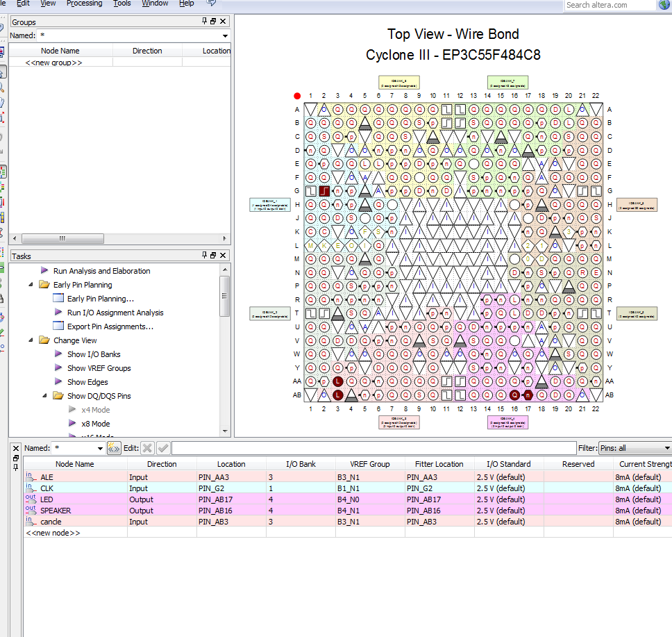672x637 pixels.
Task: Click the Tasks panel scroll-down arrow
Action: click(225, 431)
